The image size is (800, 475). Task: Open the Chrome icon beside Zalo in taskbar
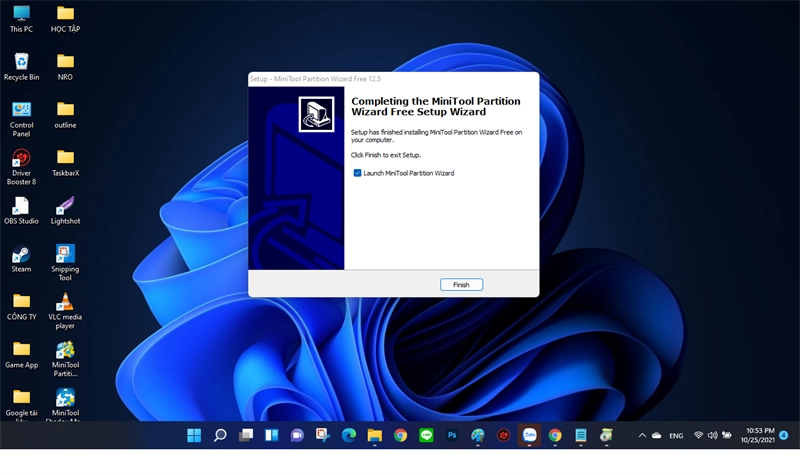[x=555, y=435]
